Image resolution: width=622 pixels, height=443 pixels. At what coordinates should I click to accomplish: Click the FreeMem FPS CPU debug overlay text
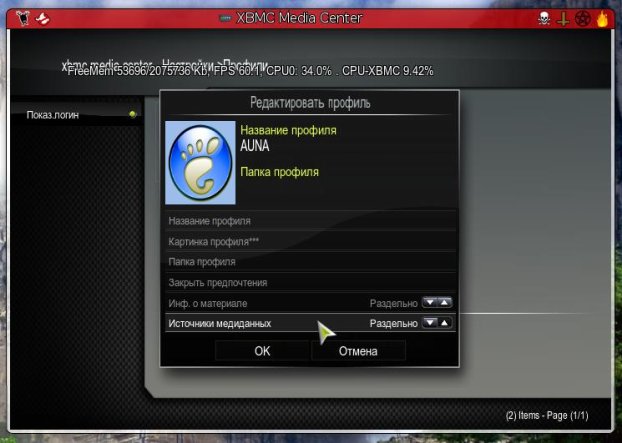point(250,71)
